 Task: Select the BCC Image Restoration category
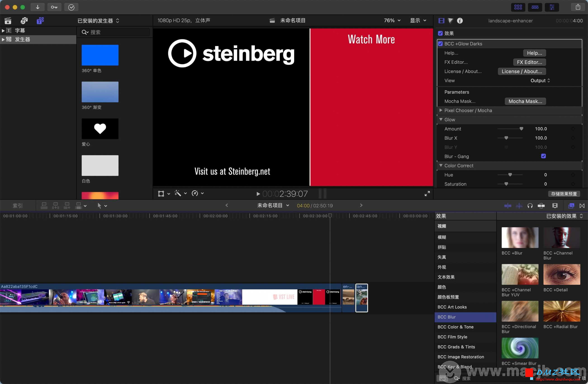[x=465, y=357]
